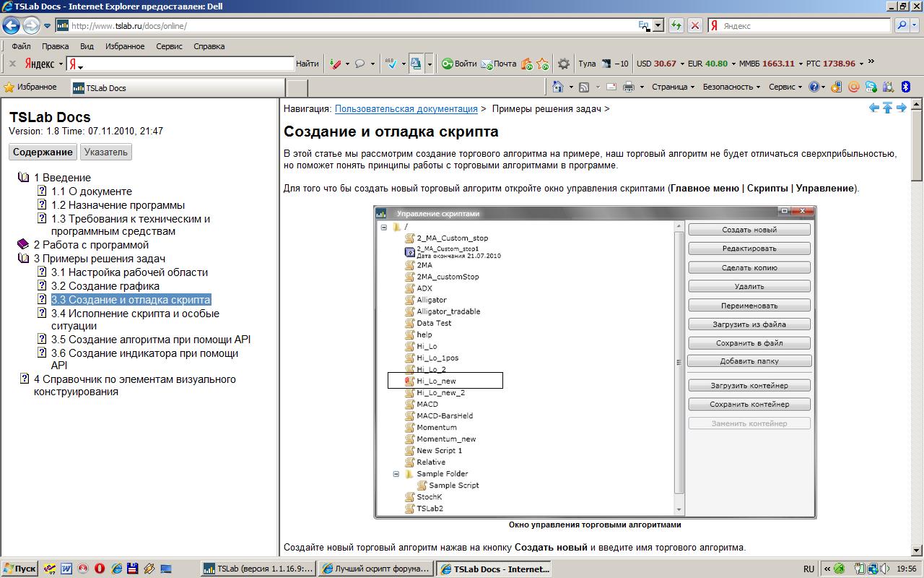Open the Избранное menu in the menu bar

pos(125,46)
